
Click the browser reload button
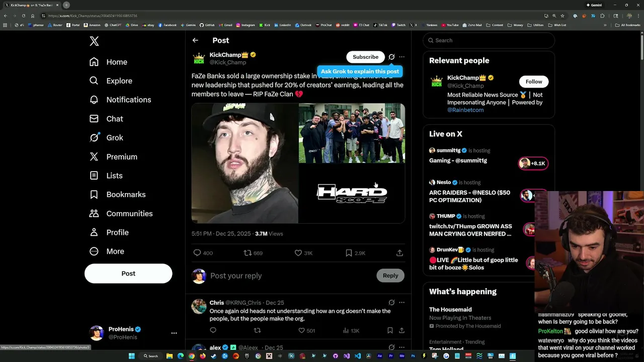tap(23, 16)
